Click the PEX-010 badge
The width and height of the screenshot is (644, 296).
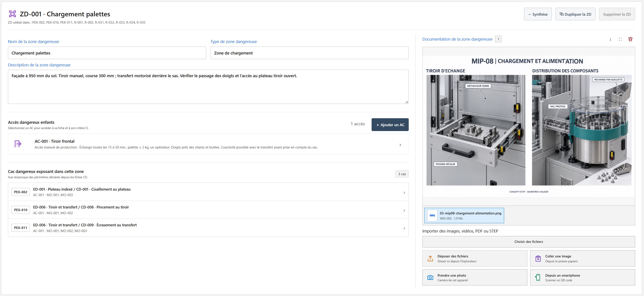coord(21,210)
